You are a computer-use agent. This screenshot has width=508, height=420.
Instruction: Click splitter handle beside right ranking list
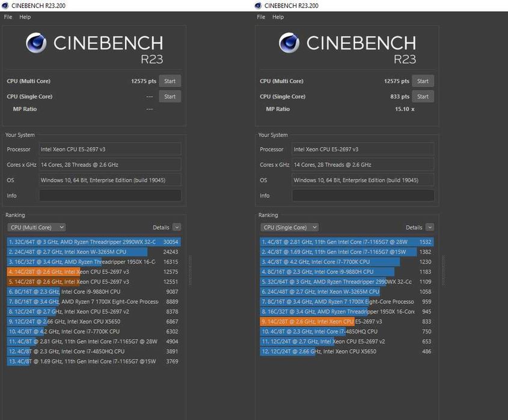coord(443,270)
